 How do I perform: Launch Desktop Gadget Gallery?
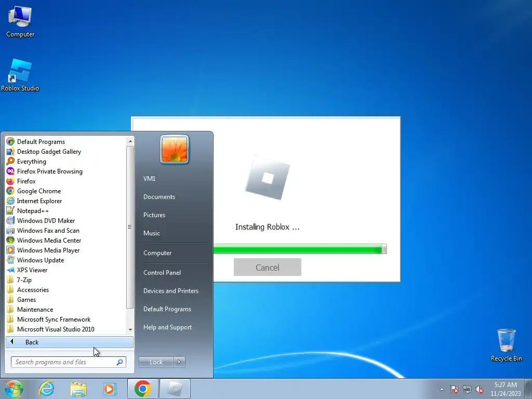pyautogui.click(x=66, y=152)
